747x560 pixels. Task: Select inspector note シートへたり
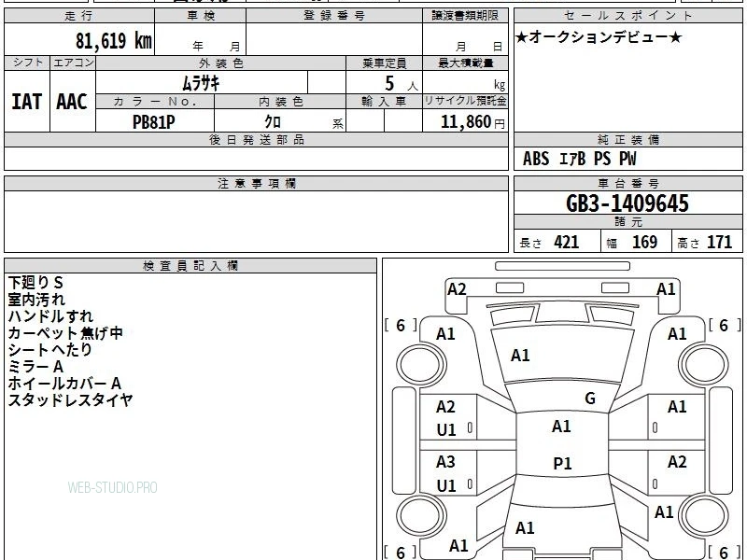[x=50, y=349]
